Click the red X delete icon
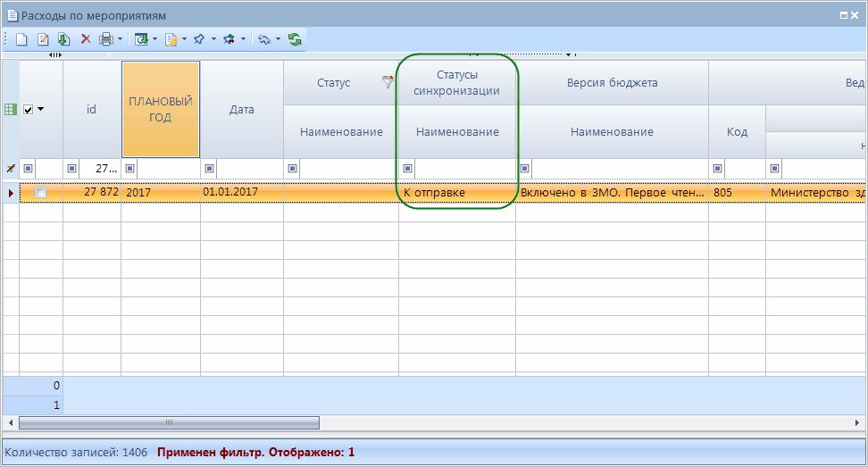Image resolution: width=868 pixels, height=467 pixels. [86, 39]
